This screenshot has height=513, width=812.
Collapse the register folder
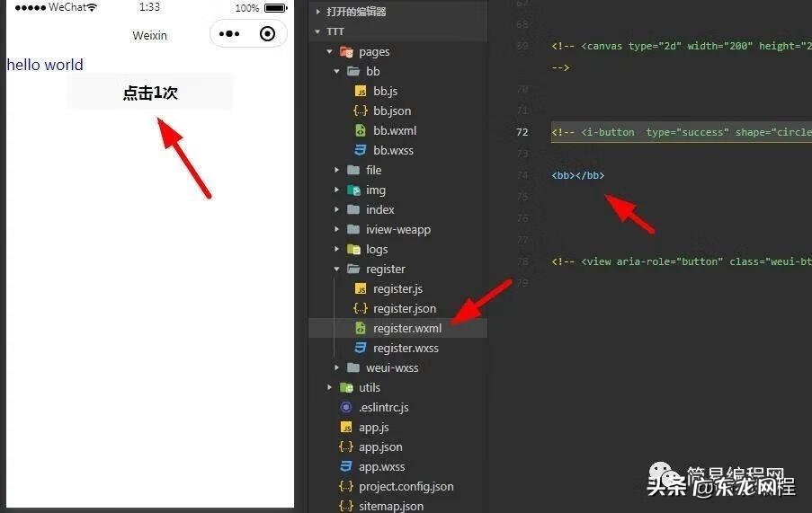click(337, 270)
